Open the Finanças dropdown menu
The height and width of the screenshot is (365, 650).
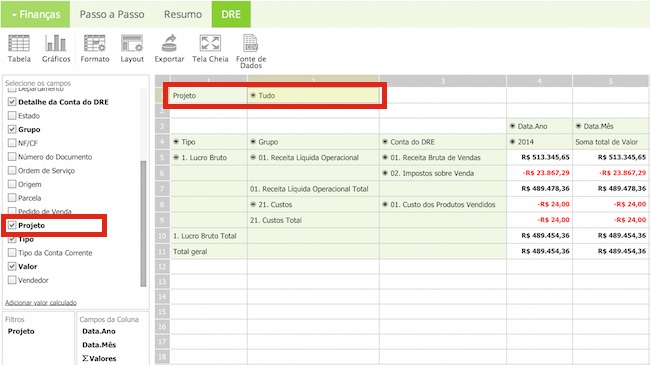tap(35, 14)
